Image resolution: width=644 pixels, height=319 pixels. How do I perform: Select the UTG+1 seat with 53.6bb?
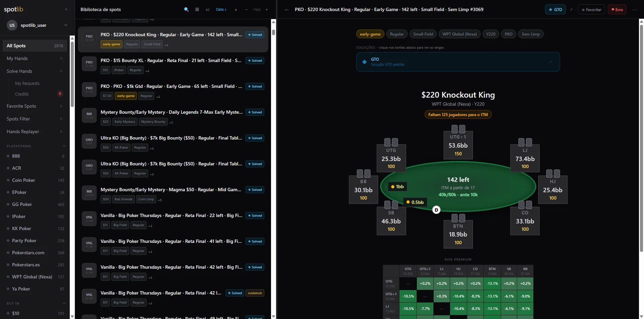click(x=458, y=145)
